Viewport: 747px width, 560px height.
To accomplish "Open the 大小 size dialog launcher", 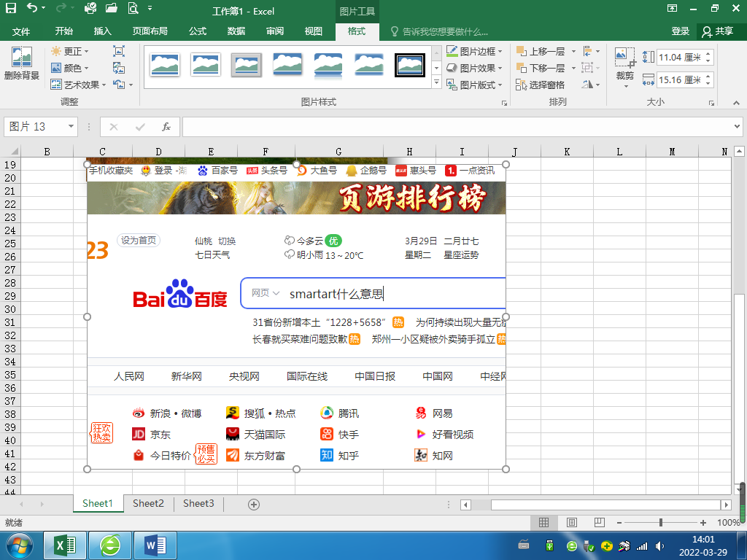I will tap(711, 102).
